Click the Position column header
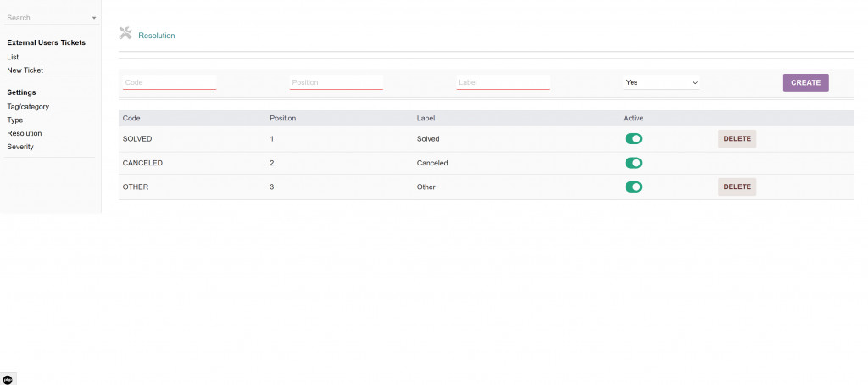The height and width of the screenshot is (385, 868). point(283,118)
